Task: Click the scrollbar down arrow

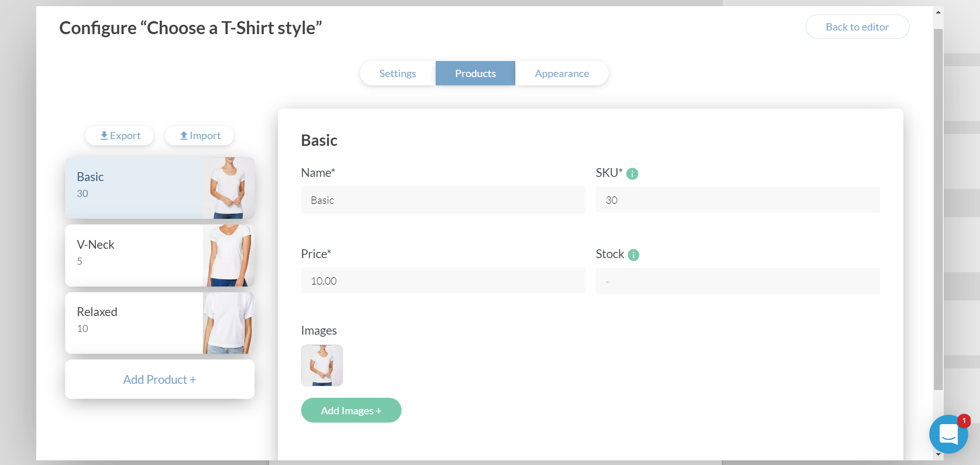Action: click(x=938, y=454)
